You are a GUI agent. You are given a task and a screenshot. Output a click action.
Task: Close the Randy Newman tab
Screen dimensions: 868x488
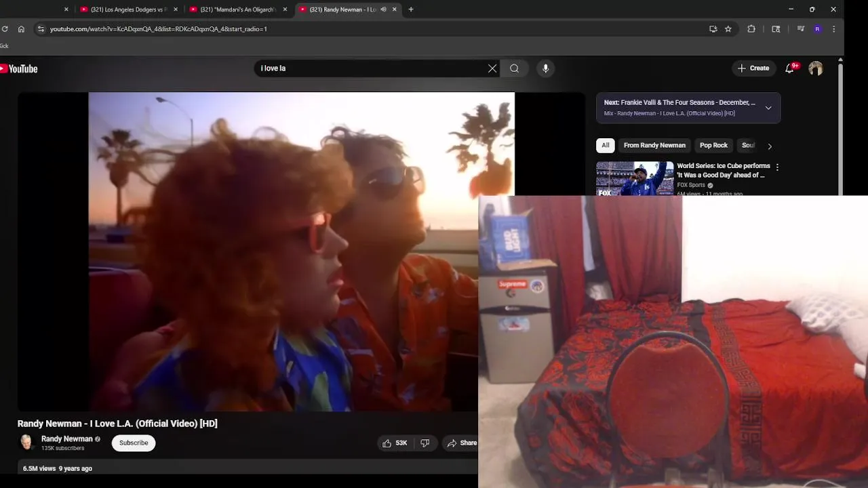click(394, 9)
